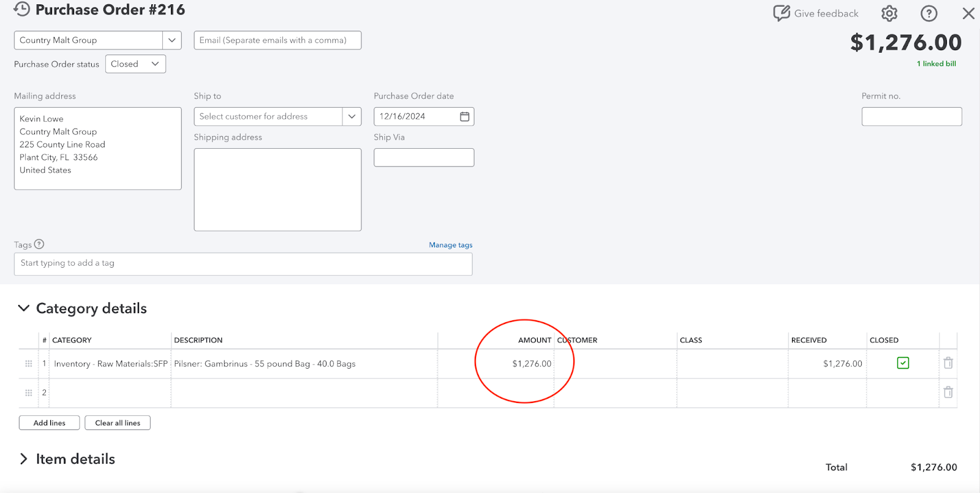Viewport: 980px width, 493px height.
Task: Click the Mailing address text box
Action: coord(98,148)
